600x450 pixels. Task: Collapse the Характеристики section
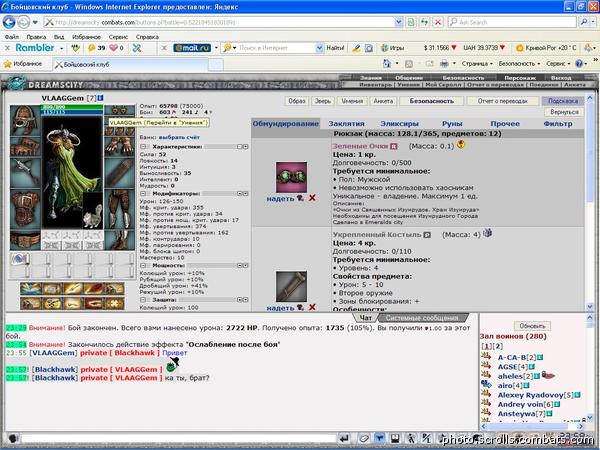[143, 147]
